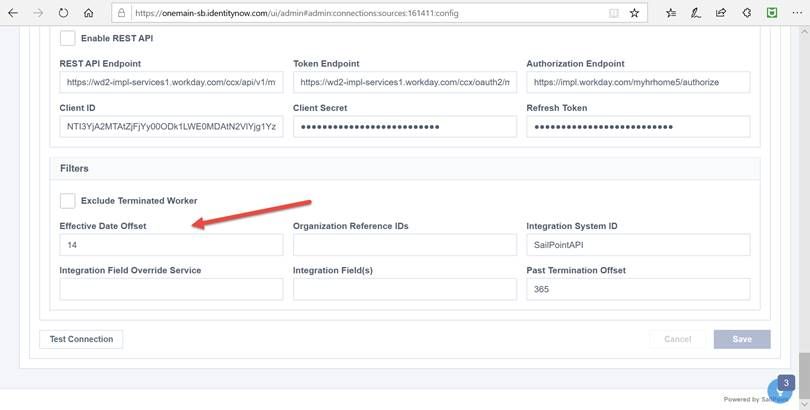
Task: Open the favorites hub icon
Action: point(670,14)
